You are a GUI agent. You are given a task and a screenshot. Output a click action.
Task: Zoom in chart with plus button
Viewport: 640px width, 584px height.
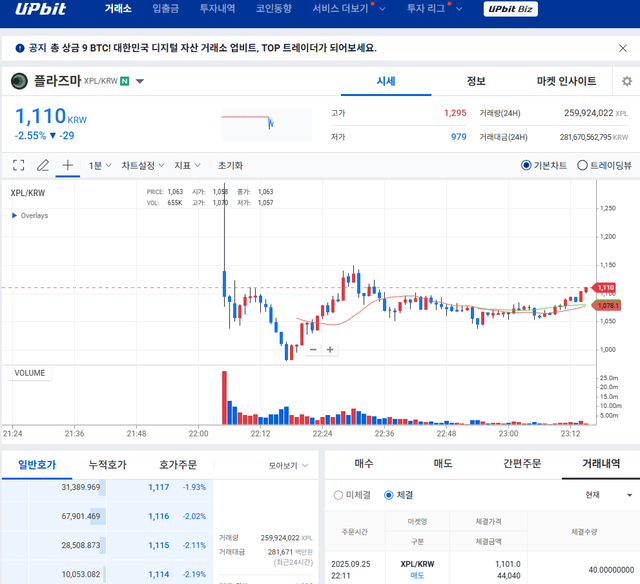[x=330, y=350]
